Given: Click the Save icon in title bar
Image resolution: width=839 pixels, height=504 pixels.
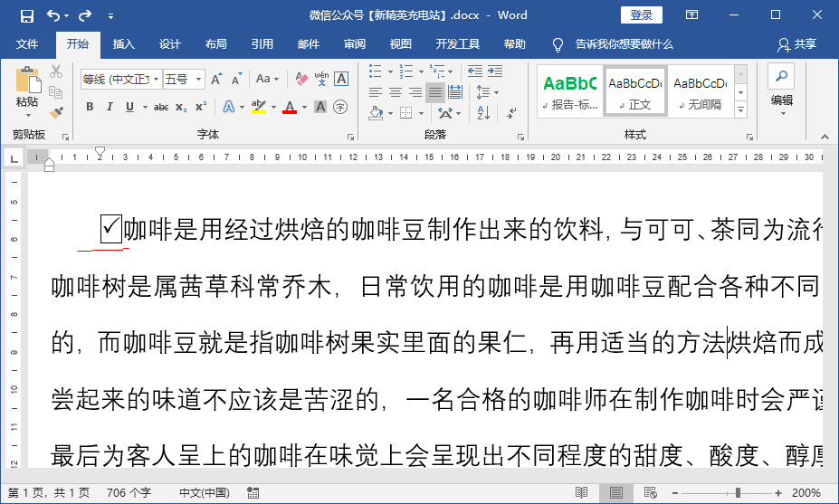Looking at the screenshot, I should coord(27,15).
